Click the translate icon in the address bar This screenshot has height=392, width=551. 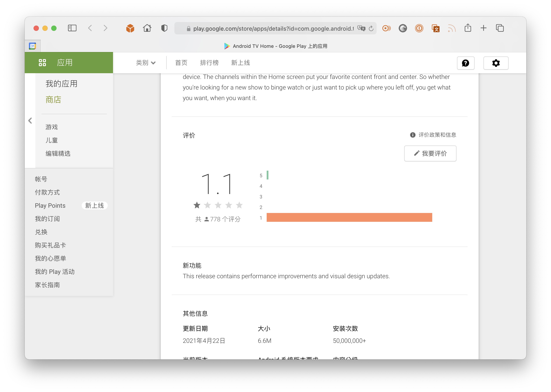coord(361,28)
